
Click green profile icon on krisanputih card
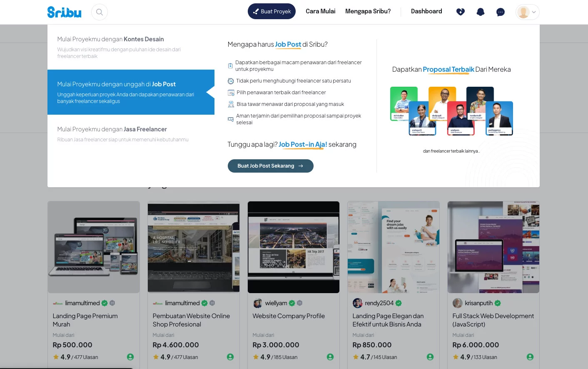click(x=530, y=357)
